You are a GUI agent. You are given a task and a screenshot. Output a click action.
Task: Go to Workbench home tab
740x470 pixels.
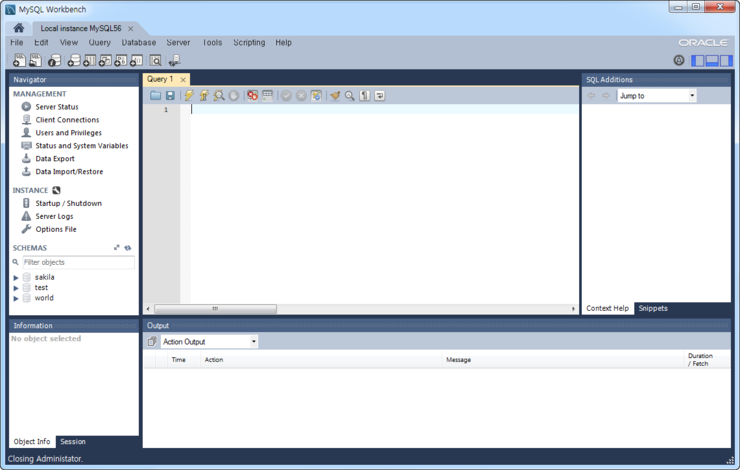19,28
